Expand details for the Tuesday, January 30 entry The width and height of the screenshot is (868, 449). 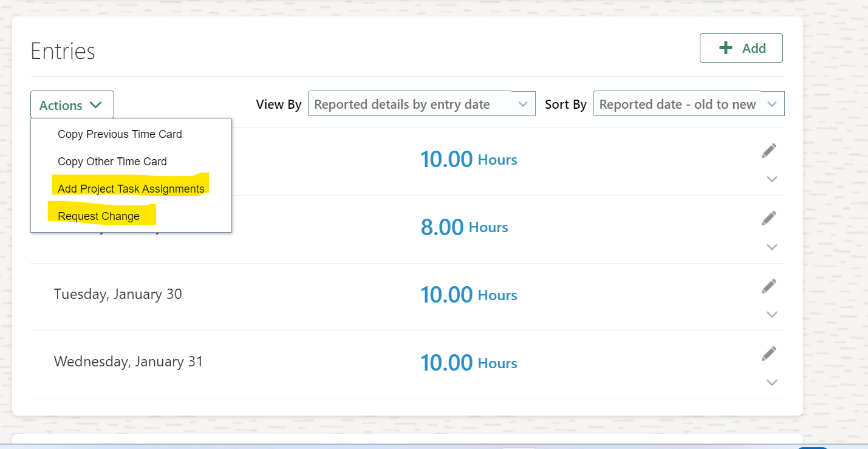[x=772, y=314]
